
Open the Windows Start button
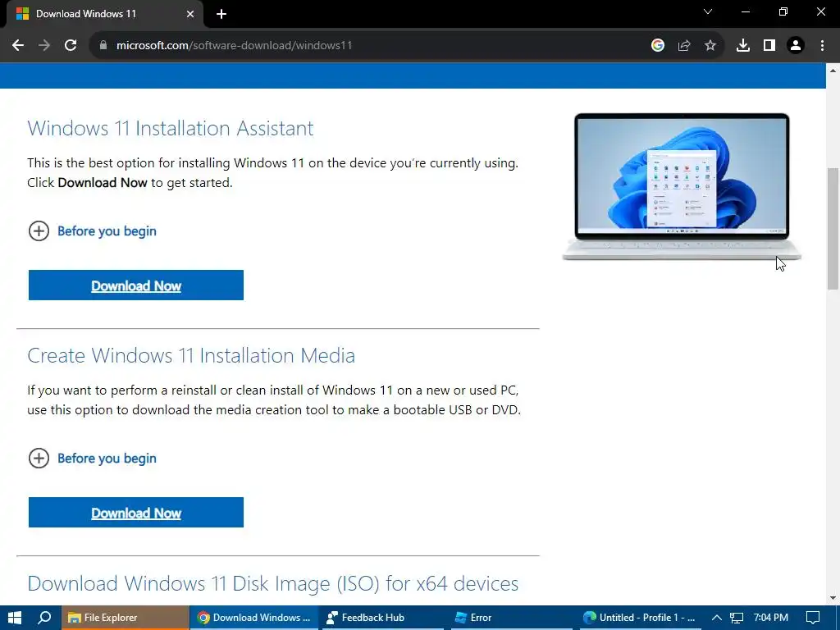click(x=15, y=618)
